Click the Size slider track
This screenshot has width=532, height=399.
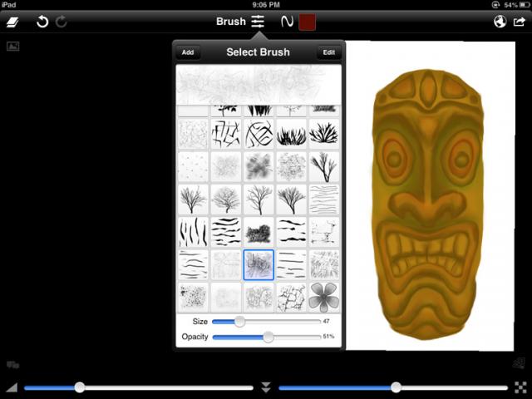(283, 321)
